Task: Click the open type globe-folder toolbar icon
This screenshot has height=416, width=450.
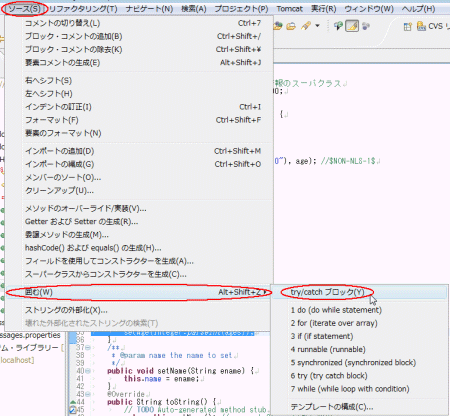Action: click(x=278, y=26)
